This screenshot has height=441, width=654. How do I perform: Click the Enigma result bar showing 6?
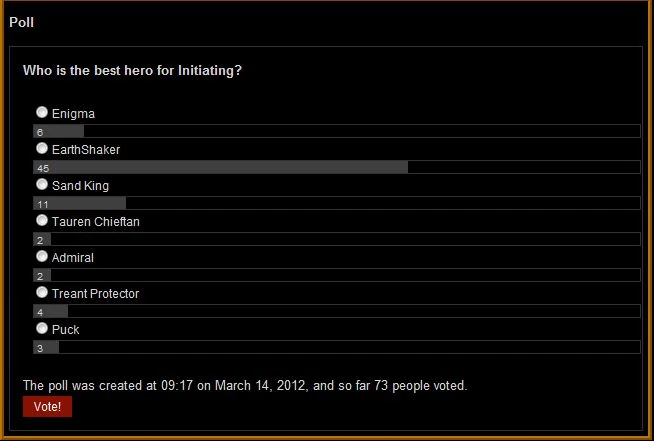[59, 131]
